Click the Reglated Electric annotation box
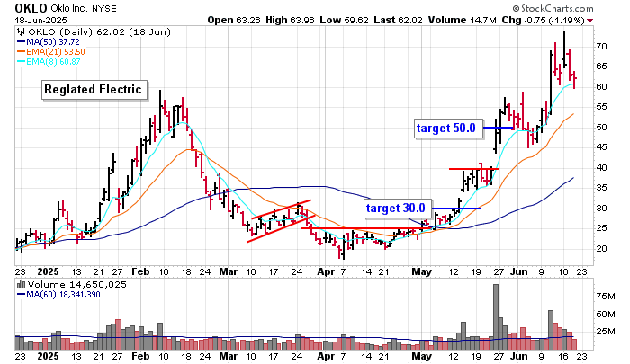 point(94,89)
